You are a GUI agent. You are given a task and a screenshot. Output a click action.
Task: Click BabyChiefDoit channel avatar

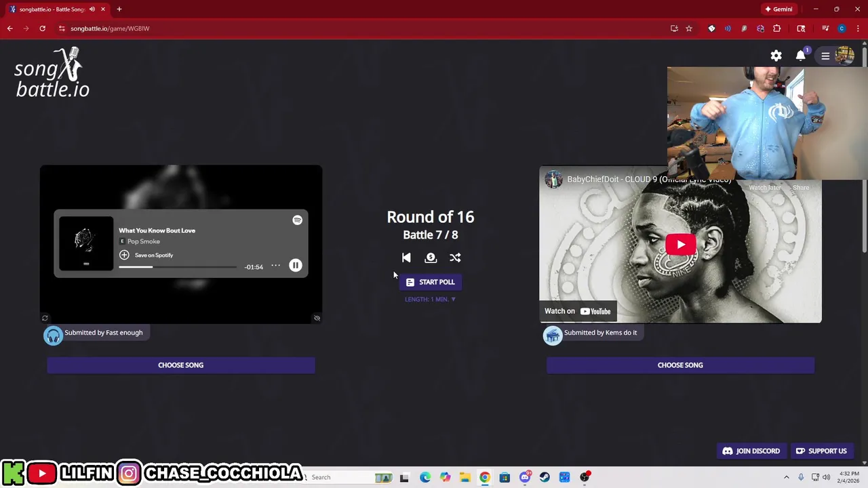tap(554, 180)
